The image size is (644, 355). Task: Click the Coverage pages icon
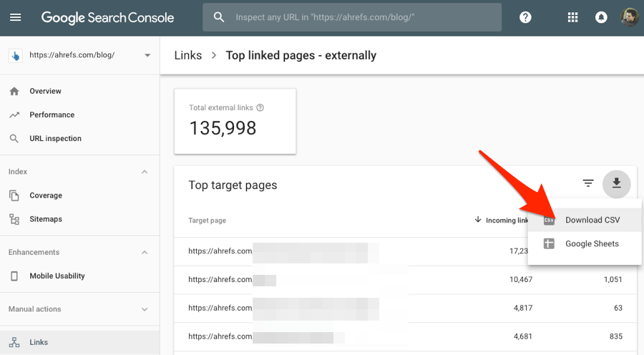click(14, 195)
